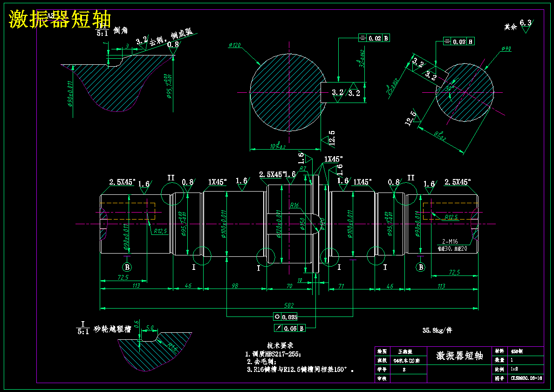Select the note 1.调质HBS217-255
Screen dimensions: 554x392
tap(274, 354)
